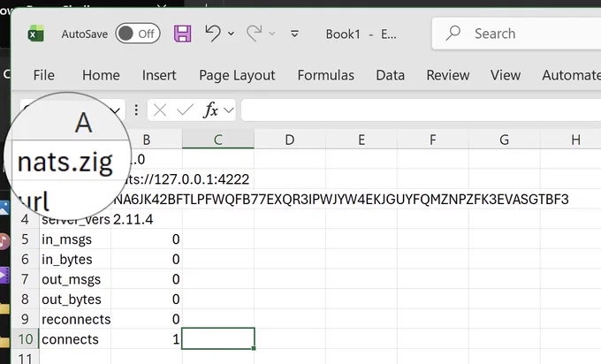Open the Page Layout tab
601x364 pixels.
coord(237,75)
